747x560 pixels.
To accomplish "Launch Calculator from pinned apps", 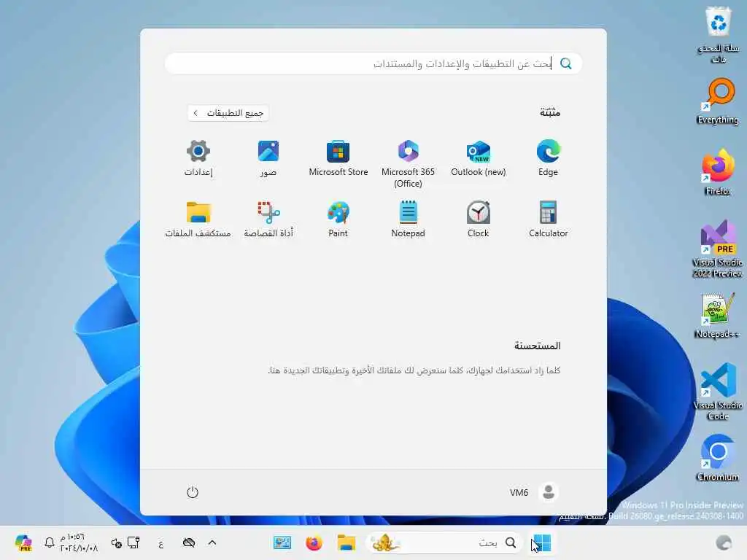I will click(548, 219).
